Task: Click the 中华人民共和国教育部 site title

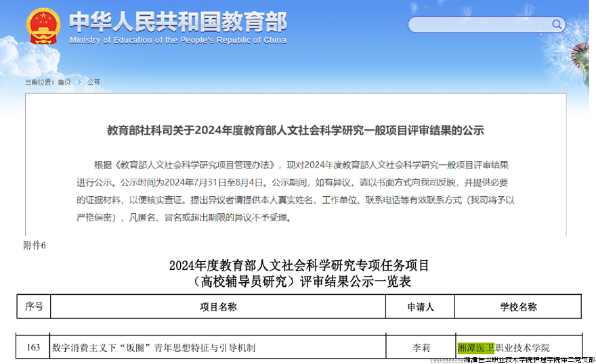Action: [x=177, y=21]
